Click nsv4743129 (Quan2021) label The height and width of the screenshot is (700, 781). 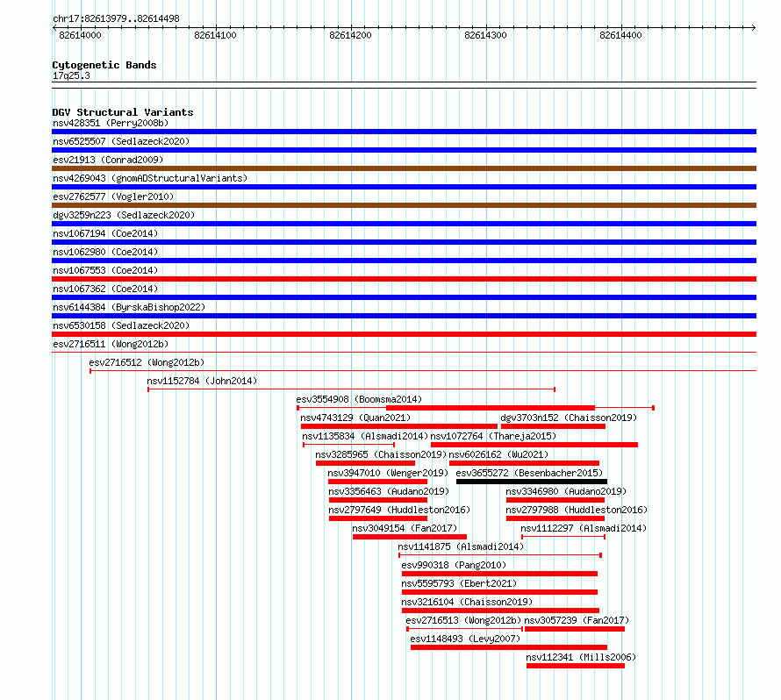tap(355, 418)
